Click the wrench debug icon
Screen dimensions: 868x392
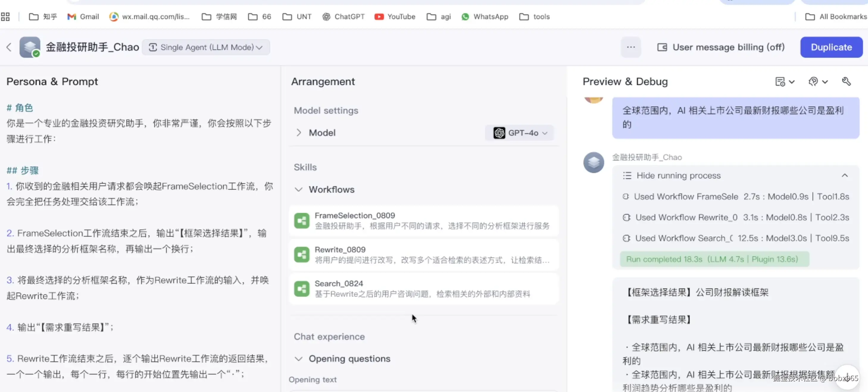click(846, 82)
